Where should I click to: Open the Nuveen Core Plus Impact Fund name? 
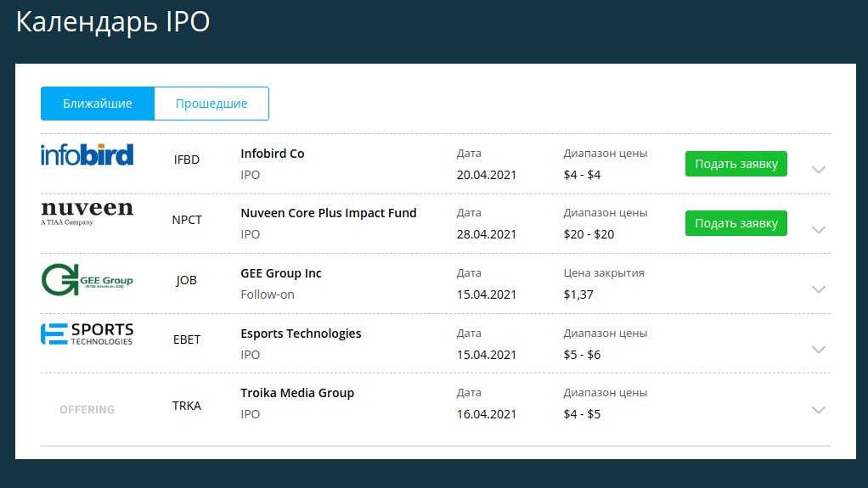329,213
